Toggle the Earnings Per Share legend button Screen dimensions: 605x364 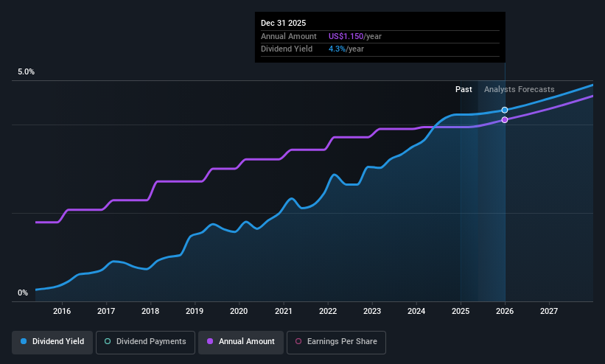coord(337,343)
